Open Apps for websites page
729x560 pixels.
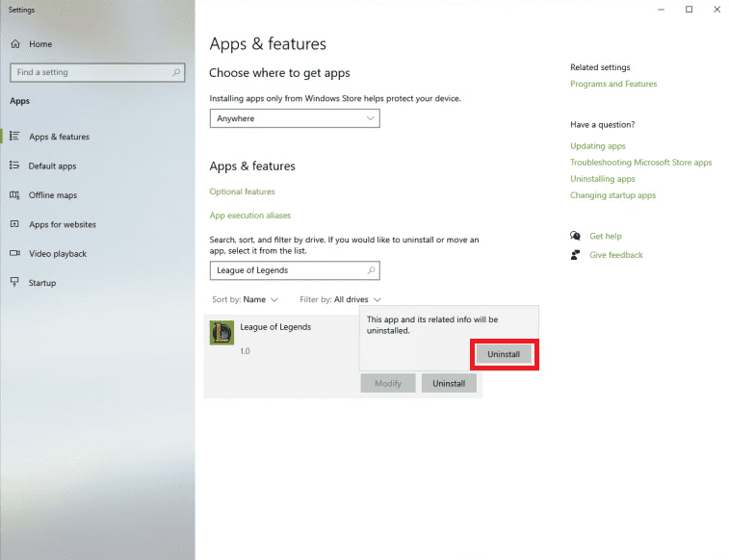point(63,224)
